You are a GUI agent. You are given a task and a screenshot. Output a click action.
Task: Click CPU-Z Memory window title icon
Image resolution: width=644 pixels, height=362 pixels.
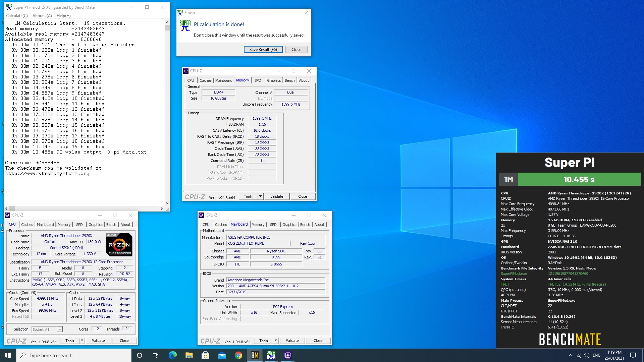186,71
